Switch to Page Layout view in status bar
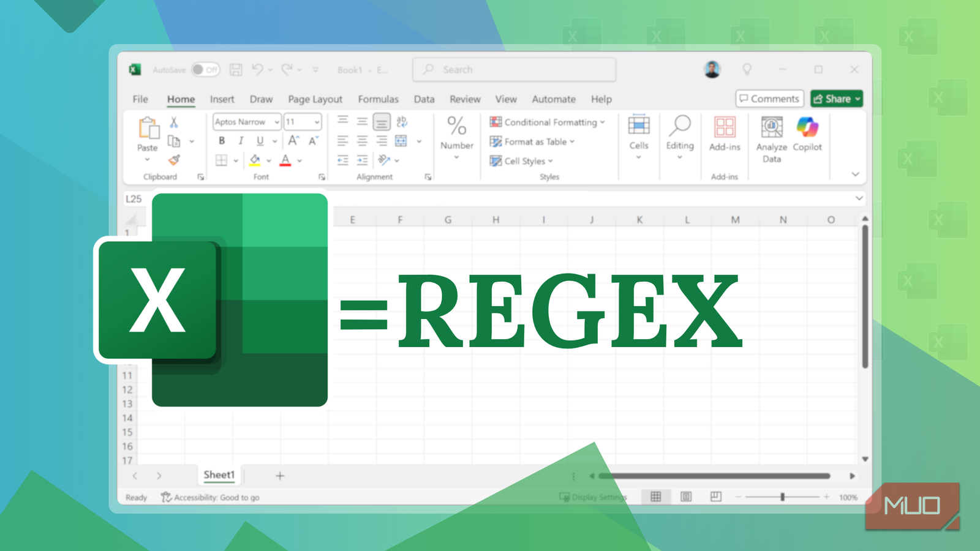 coord(686,497)
